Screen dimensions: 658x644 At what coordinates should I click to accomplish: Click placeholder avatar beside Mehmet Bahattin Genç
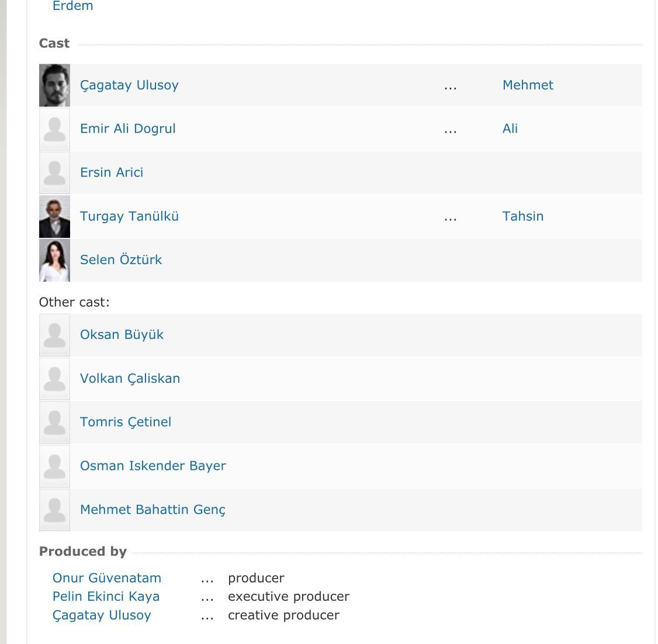pyautogui.click(x=54, y=510)
